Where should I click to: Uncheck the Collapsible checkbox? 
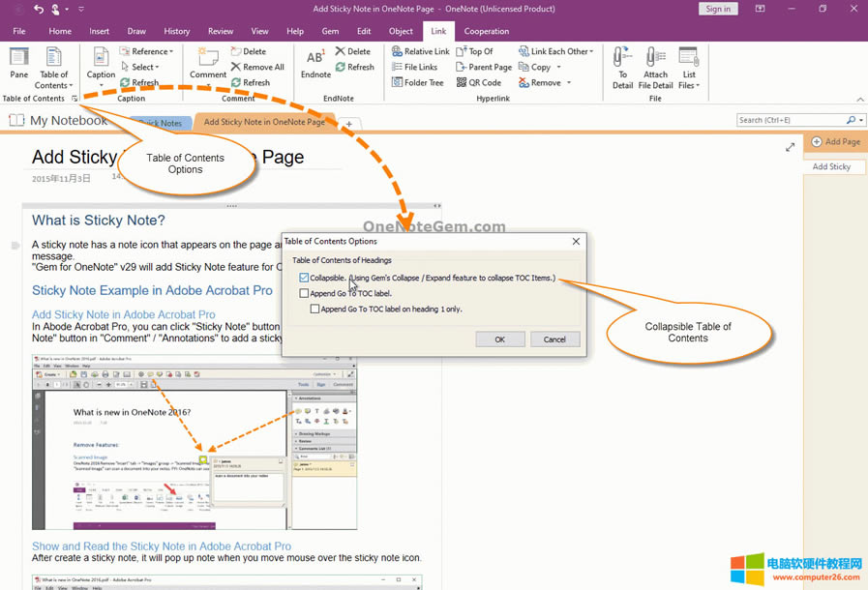point(305,278)
